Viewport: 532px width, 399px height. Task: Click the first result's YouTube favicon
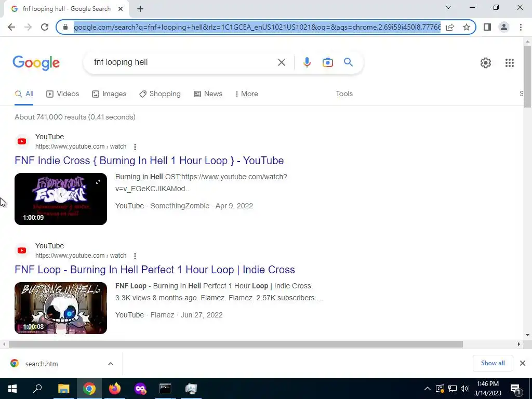pos(22,141)
